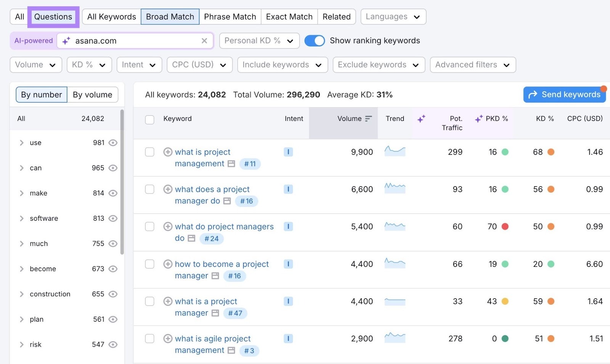
Task: Click the AI sparkle icon in the search bar
Action: [67, 40]
